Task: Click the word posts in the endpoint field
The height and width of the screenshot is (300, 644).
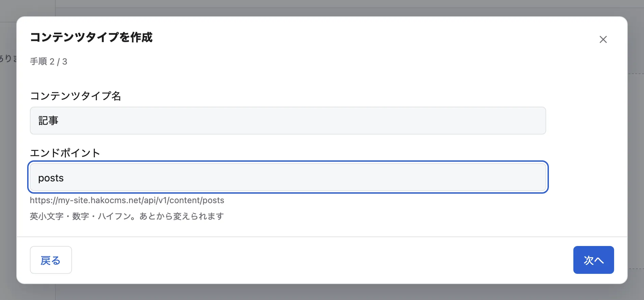Action: pos(51,178)
